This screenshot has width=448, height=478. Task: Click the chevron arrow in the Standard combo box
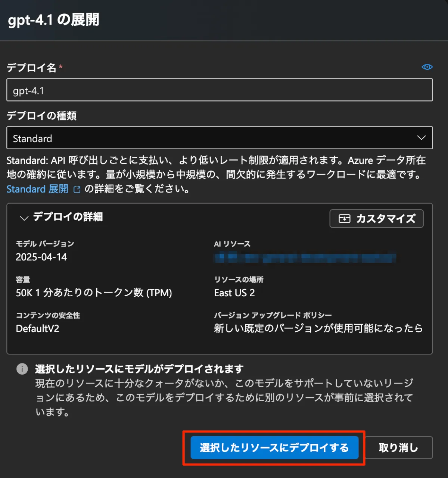pos(421,138)
